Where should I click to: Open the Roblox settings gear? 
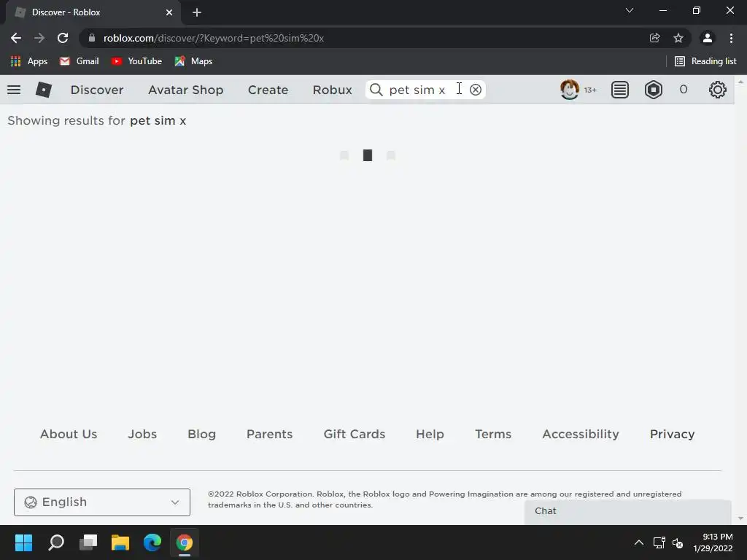click(x=718, y=90)
